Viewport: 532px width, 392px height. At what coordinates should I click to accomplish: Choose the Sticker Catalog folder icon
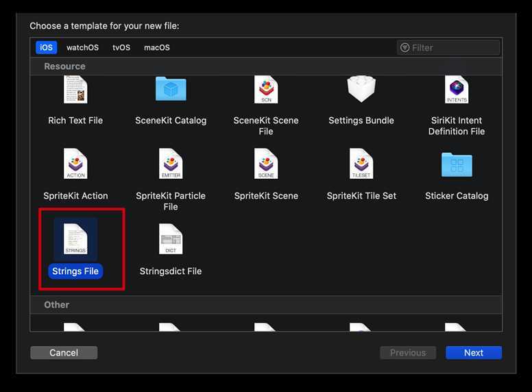click(x=457, y=164)
